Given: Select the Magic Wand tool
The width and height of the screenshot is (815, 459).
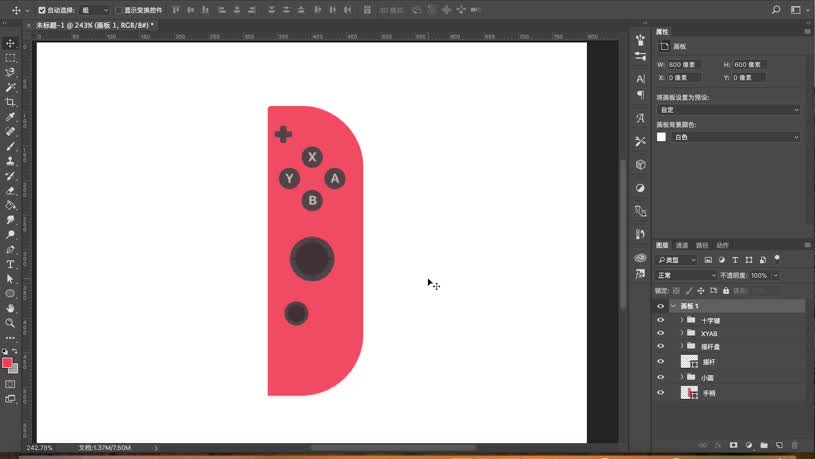Looking at the screenshot, I should coord(10,87).
